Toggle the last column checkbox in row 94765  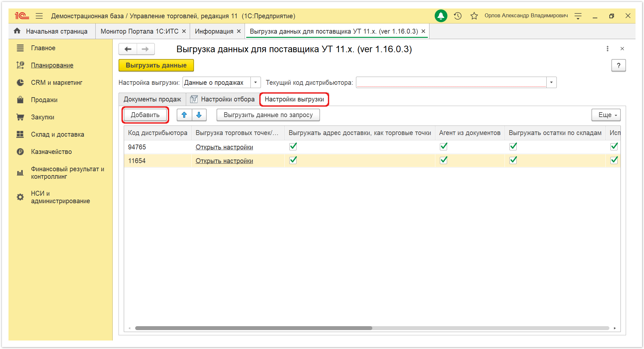614,146
